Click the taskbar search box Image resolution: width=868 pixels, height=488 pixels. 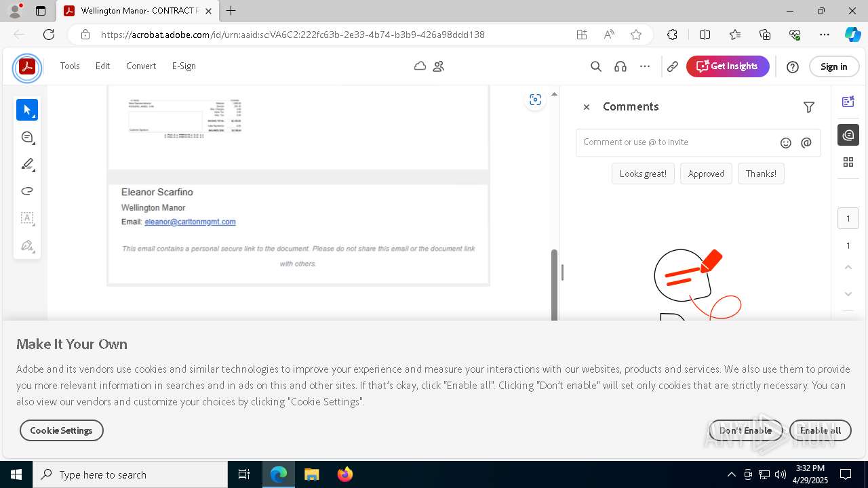[130, 474]
